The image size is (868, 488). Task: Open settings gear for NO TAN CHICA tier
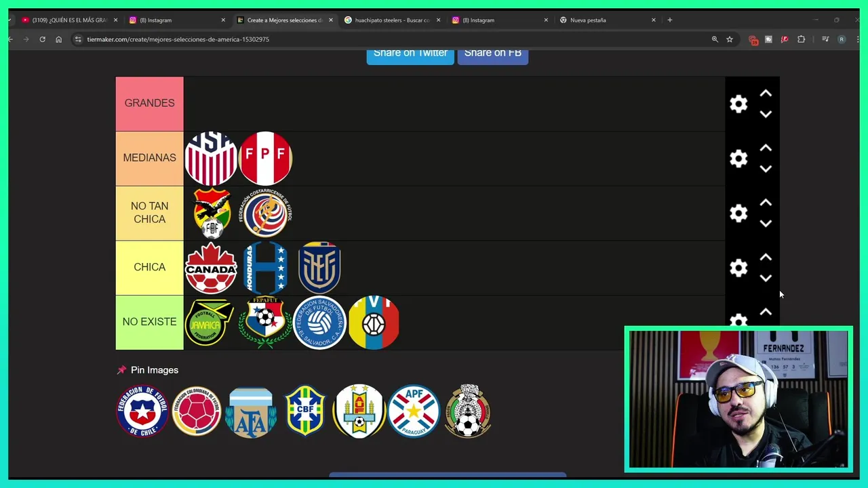click(738, 213)
